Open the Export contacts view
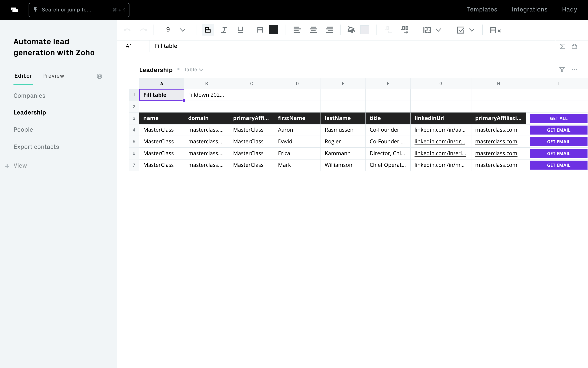Screen dimensions: 588x368 pos(36,147)
